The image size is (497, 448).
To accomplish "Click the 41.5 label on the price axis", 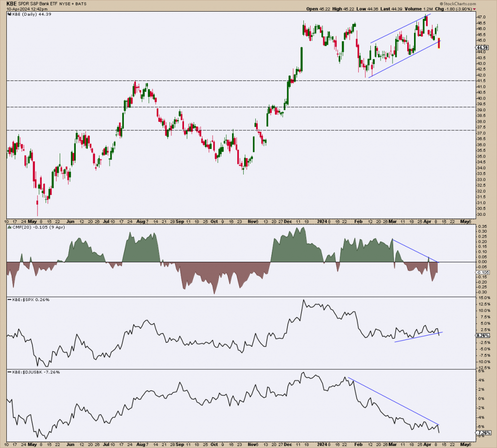I will (x=481, y=81).
